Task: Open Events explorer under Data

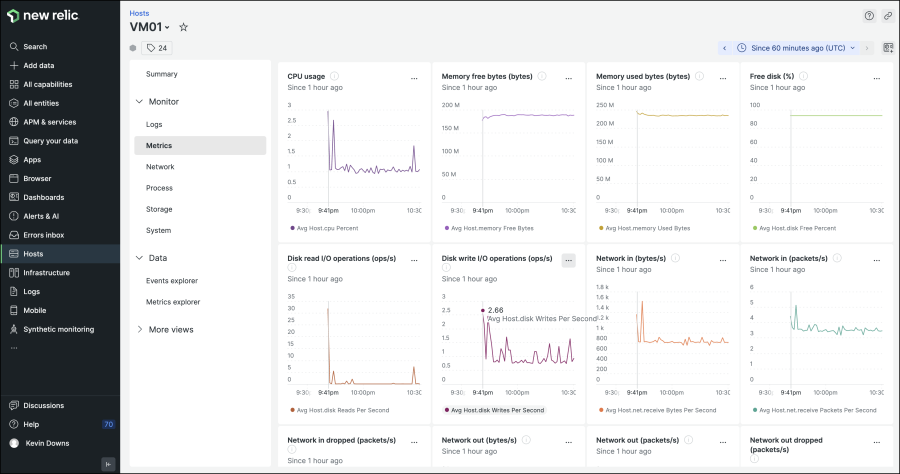Action: pyautogui.click(x=172, y=281)
